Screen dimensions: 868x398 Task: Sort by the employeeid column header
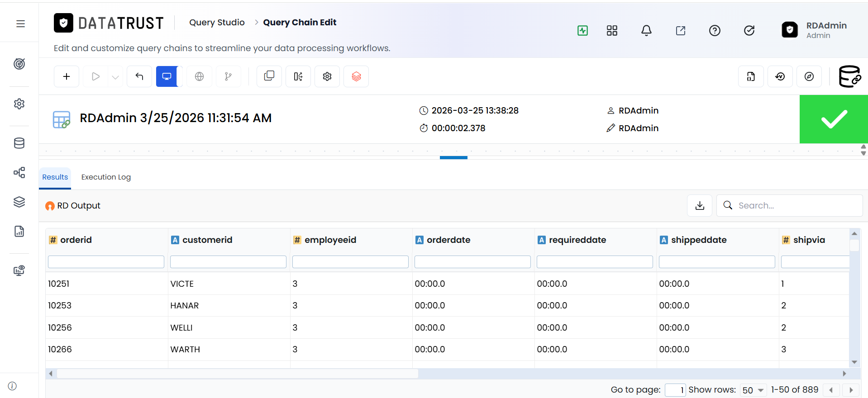(x=330, y=240)
